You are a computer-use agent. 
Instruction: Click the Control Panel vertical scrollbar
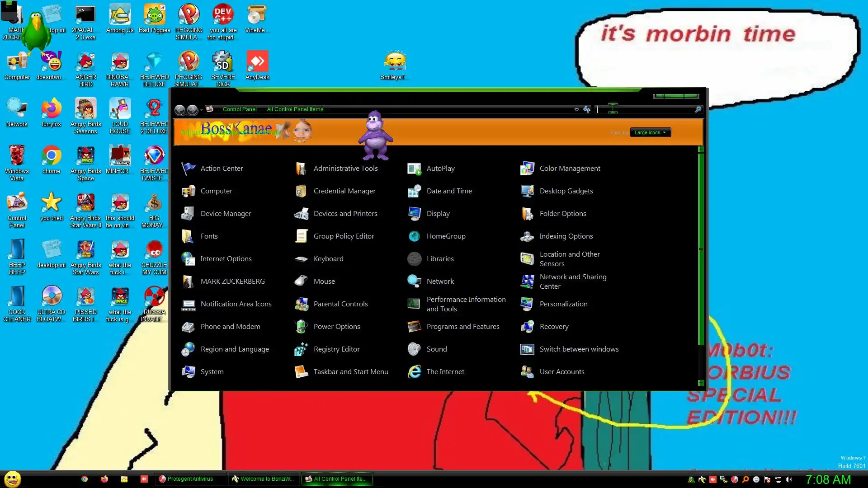701,249
